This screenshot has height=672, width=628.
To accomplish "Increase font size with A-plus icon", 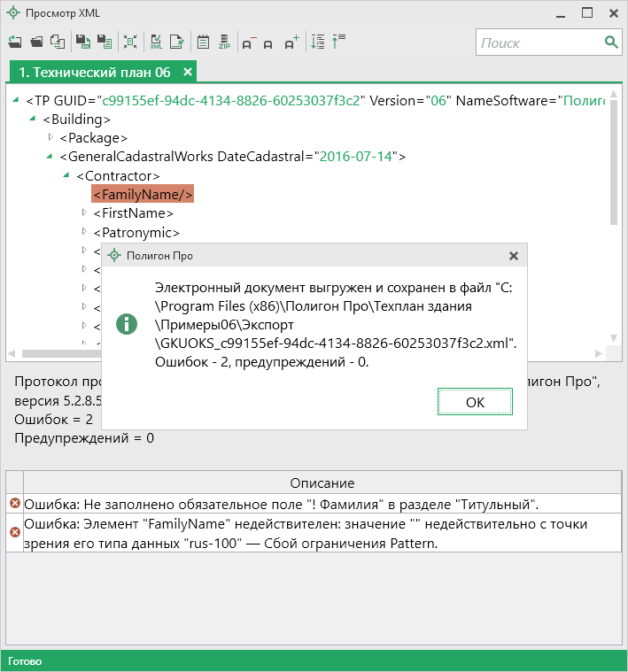I will [x=292, y=42].
